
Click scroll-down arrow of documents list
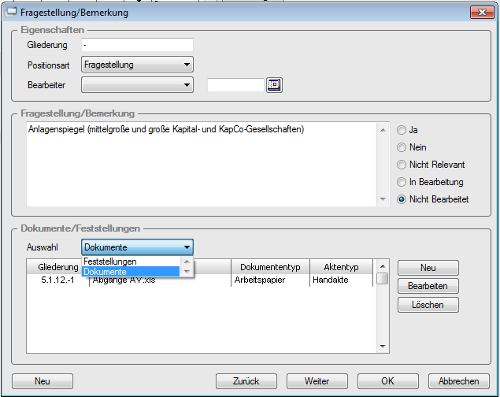[x=383, y=346]
